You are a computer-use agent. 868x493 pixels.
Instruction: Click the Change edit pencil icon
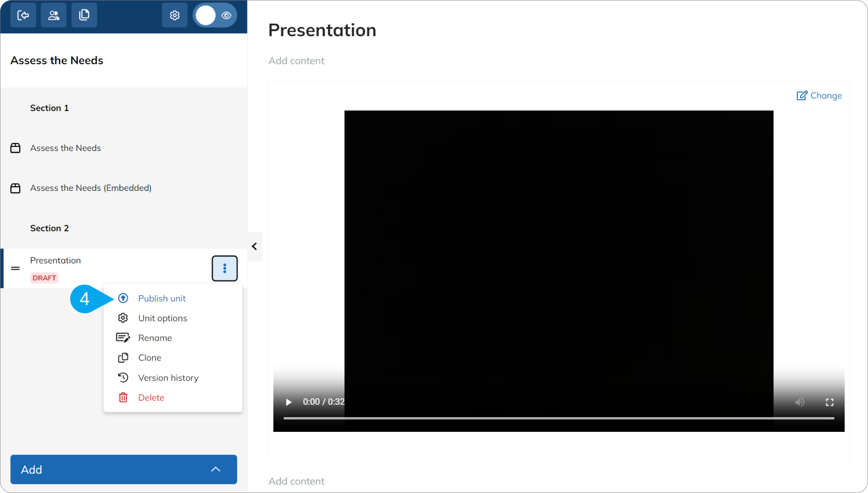click(x=802, y=95)
